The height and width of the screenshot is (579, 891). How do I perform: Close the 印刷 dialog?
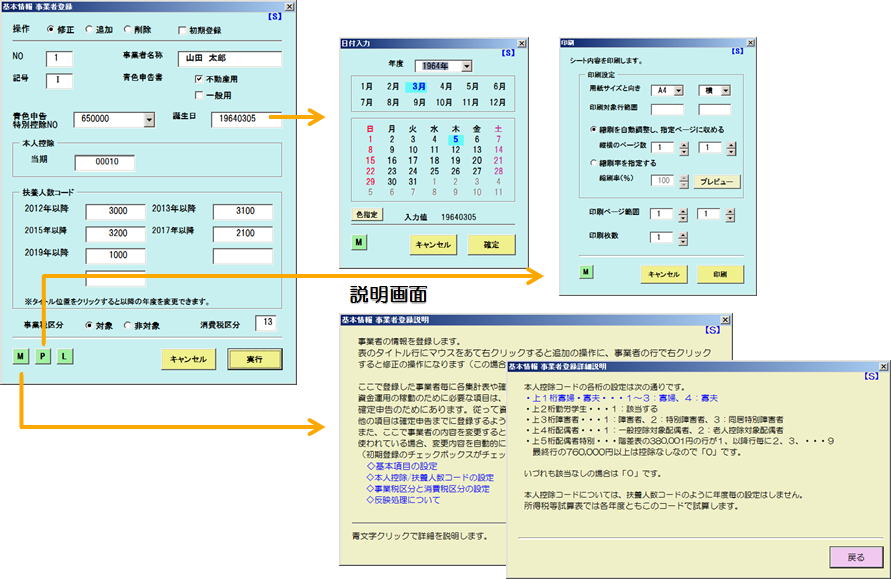point(750,43)
